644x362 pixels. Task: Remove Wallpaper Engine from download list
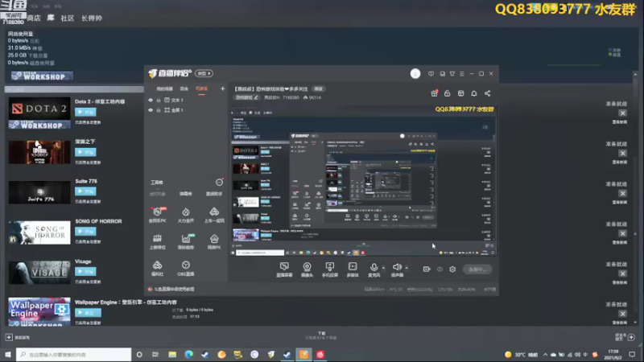pos(622,314)
